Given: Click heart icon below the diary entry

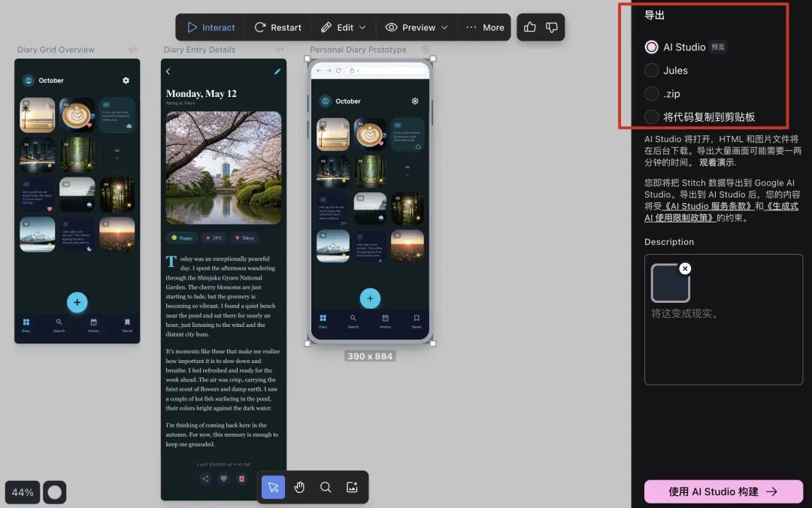Looking at the screenshot, I should 224,479.
